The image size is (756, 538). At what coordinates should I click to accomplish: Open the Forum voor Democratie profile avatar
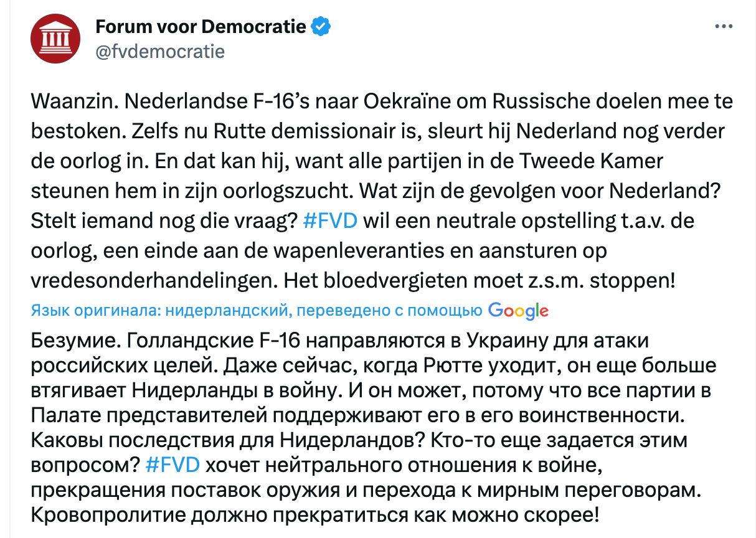pos(55,39)
